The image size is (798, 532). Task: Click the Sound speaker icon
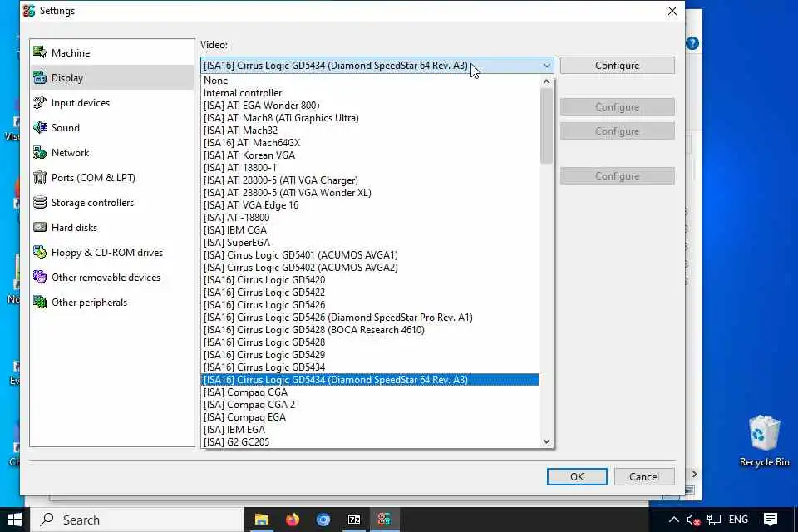40,127
